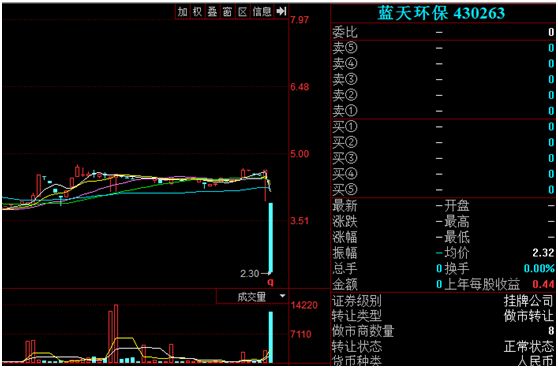558x368 pixels.
Task: Click the 区 range toolbar button
Action: point(242,12)
